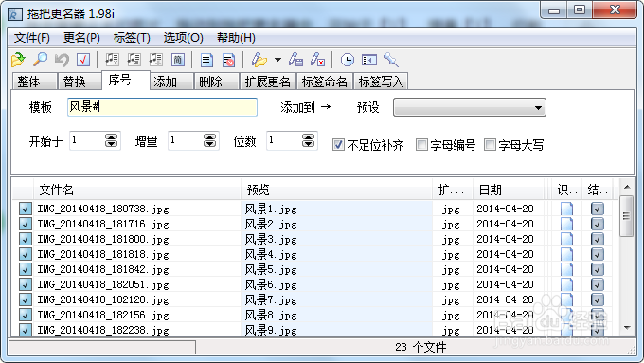This screenshot has height=363, width=644.
Task: Click the 模板 template input field
Action: click(x=162, y=107)
